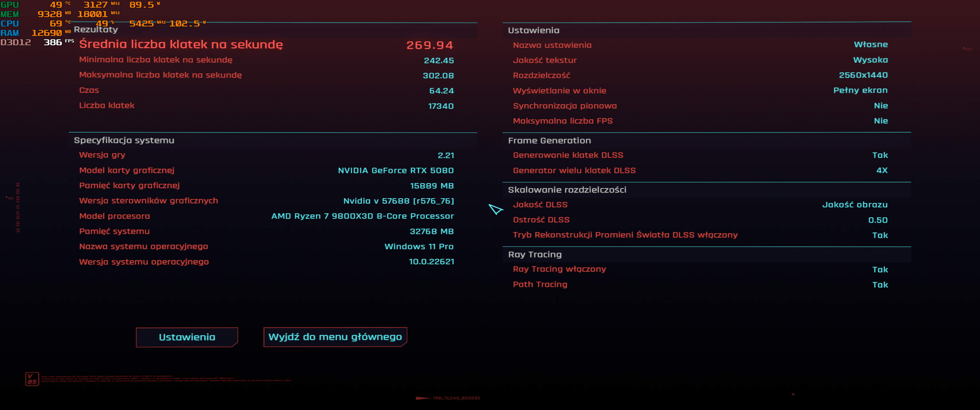
Task: Click the GPU label in overlay
Action: tap(9, 5)
